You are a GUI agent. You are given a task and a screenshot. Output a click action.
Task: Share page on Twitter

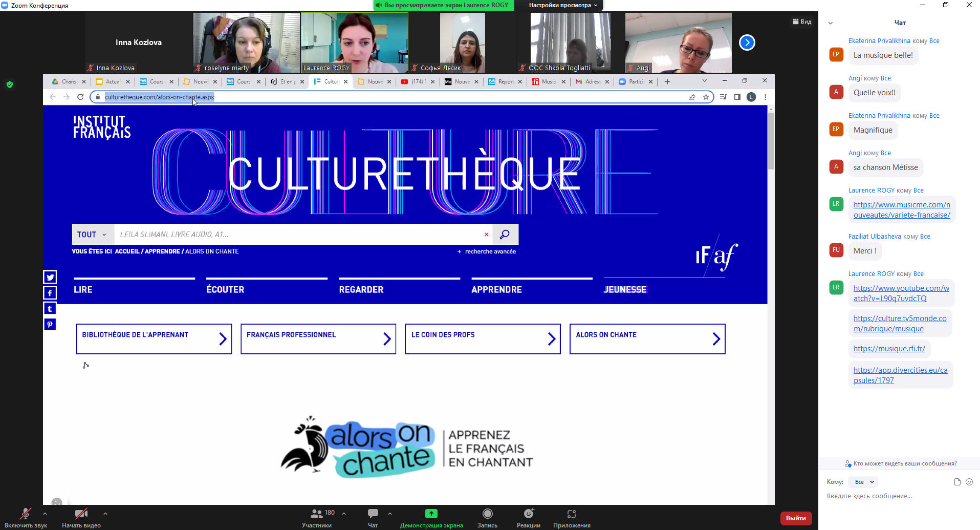pos(50,277)
